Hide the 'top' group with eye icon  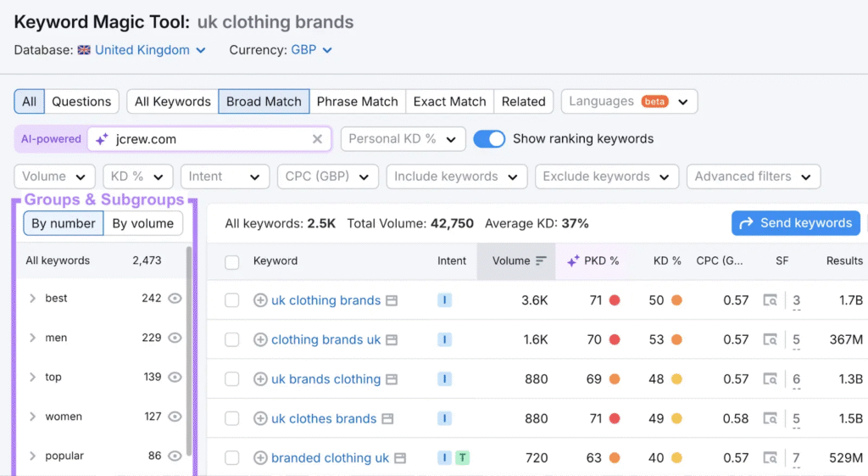point(175,377)
